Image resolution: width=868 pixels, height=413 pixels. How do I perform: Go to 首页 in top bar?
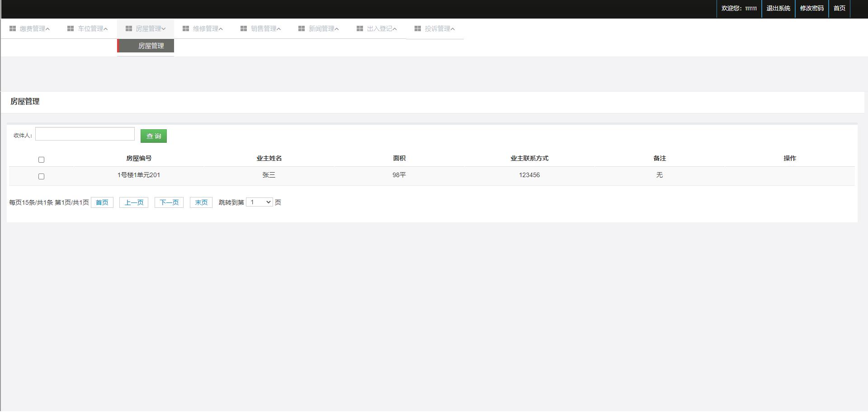point(840,8)
